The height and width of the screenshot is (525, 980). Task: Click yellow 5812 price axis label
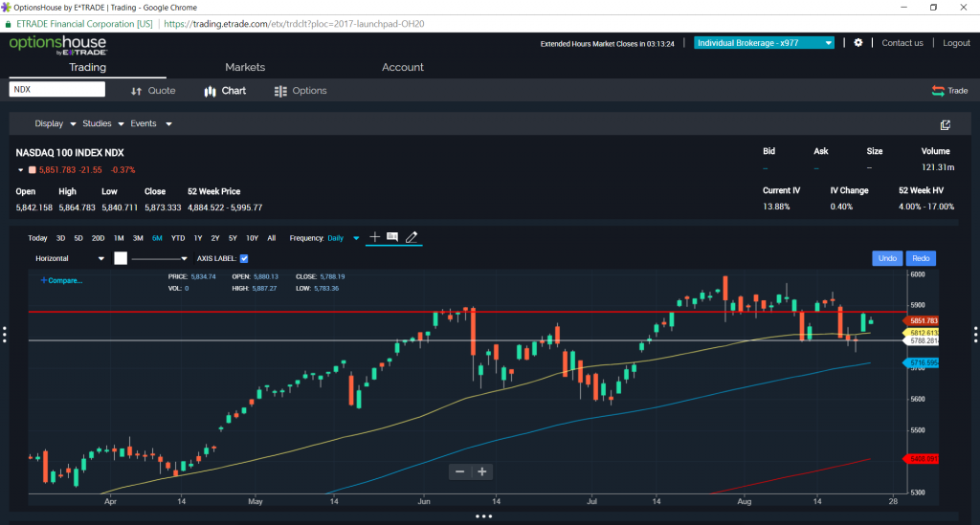pyautogui.click(x=921, y=333)
